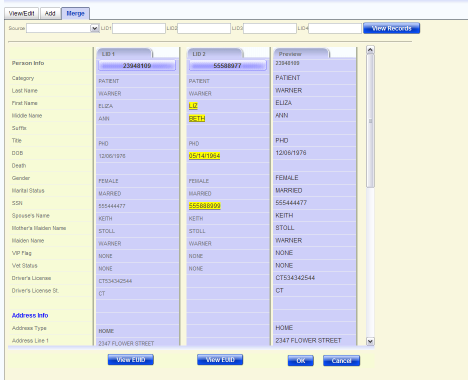Click the VIP Flag label
Screen dimensions: 468x380
click(x=22, y=253)
